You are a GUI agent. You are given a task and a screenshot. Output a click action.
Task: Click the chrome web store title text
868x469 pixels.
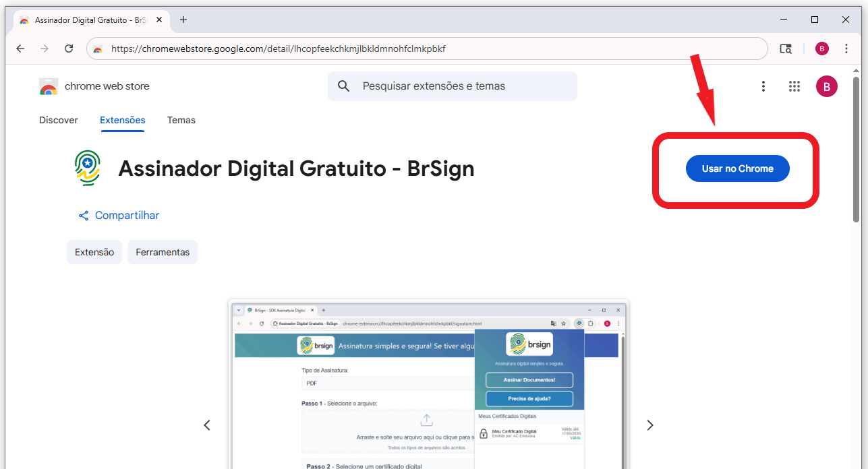tap(107, 86)
